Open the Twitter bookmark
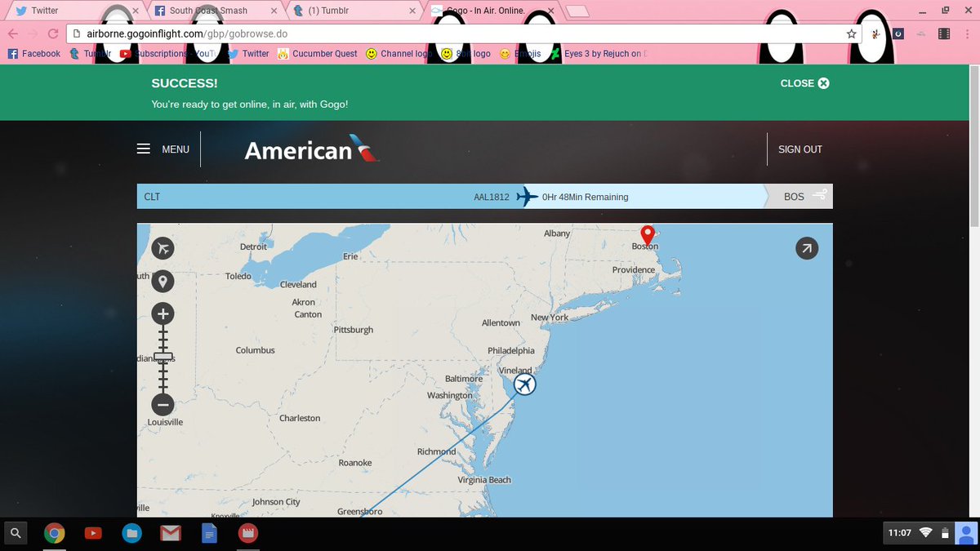 pyautogui.click(x=248, y=53)
